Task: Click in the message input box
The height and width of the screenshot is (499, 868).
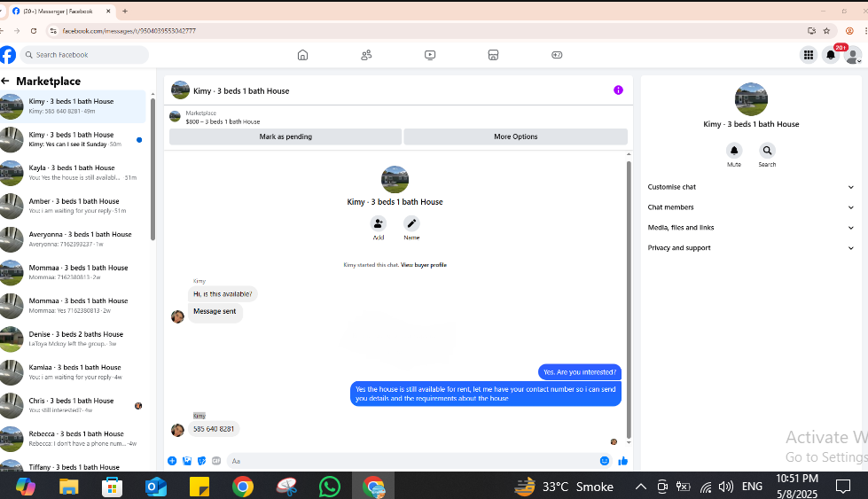Action: 411,461
